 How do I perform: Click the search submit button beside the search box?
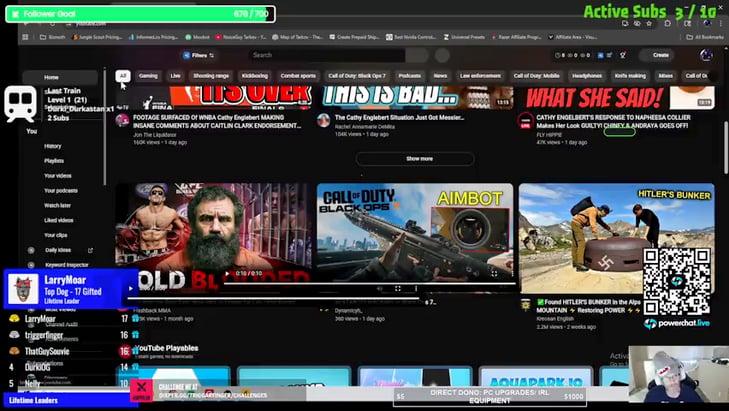pyautogui.click(x=417, y=55)
